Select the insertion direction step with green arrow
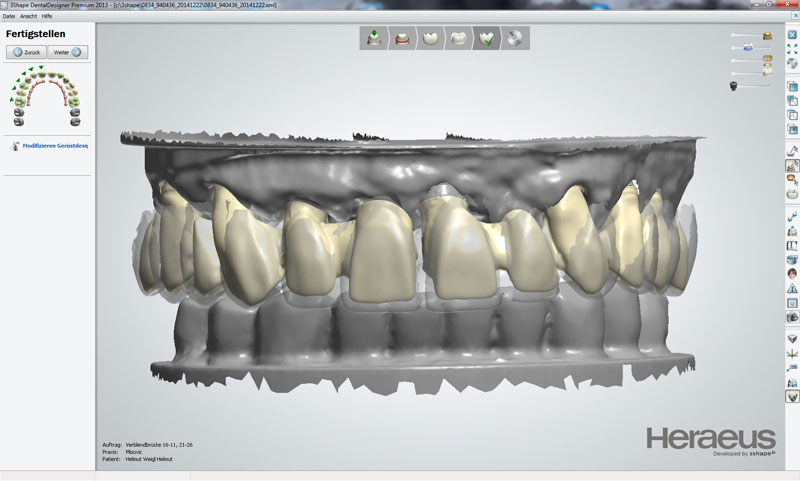 click(373, 38)
